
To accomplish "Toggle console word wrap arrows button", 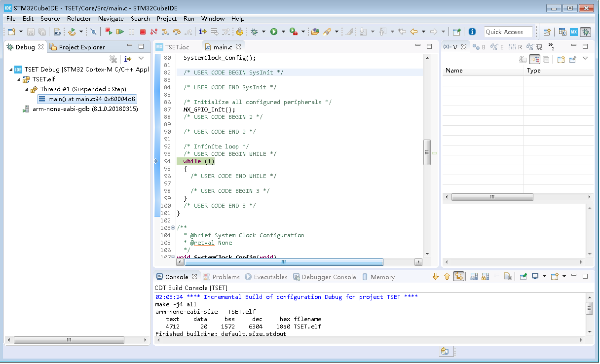I will coord(459,276).
